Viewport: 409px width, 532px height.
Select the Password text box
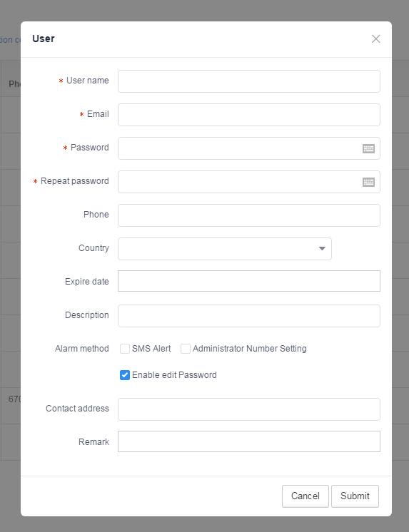click(240, 148)
